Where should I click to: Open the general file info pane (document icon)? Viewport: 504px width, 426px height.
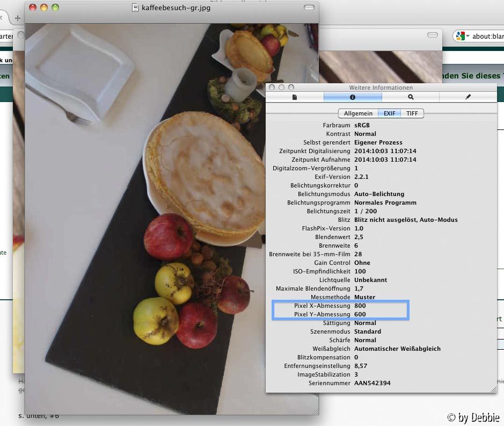tap(295, 97)
